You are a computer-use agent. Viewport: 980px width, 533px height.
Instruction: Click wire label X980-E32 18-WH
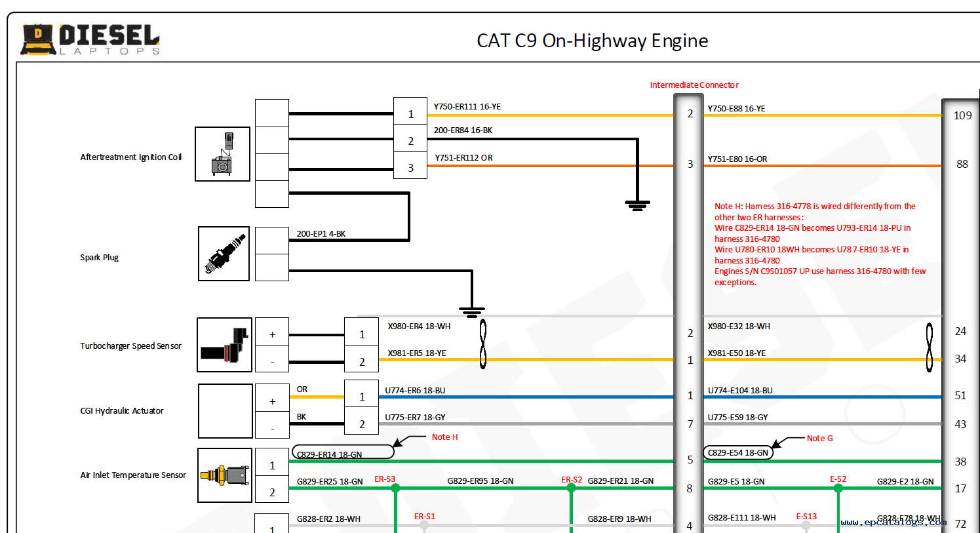739,326
